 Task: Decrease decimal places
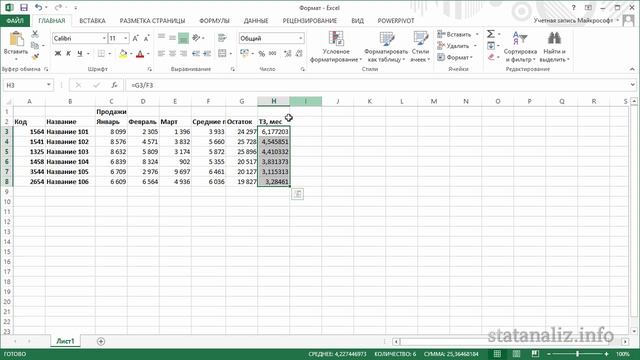(299, 53)
